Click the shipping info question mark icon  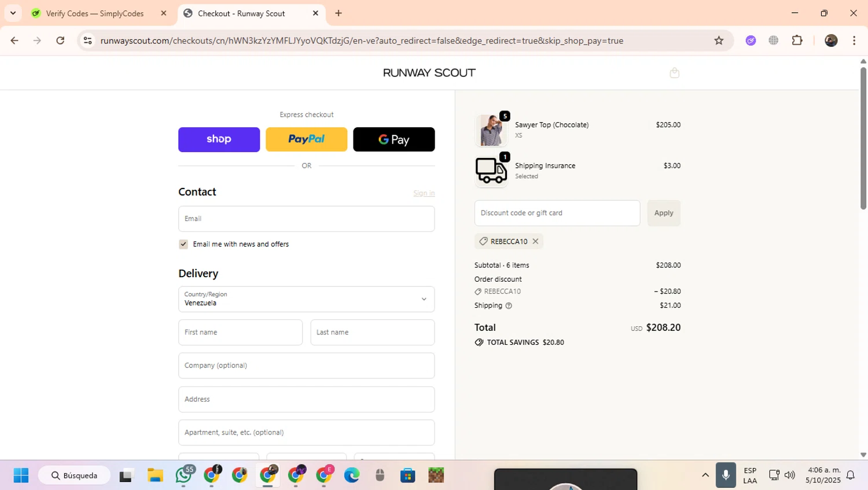(509, 305)
